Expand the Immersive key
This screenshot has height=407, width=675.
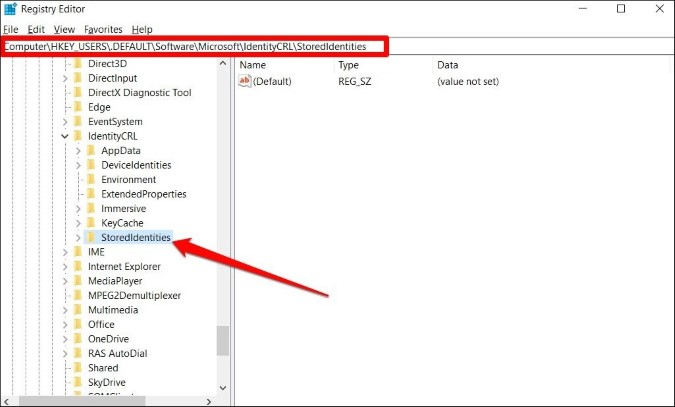(78, 209)
